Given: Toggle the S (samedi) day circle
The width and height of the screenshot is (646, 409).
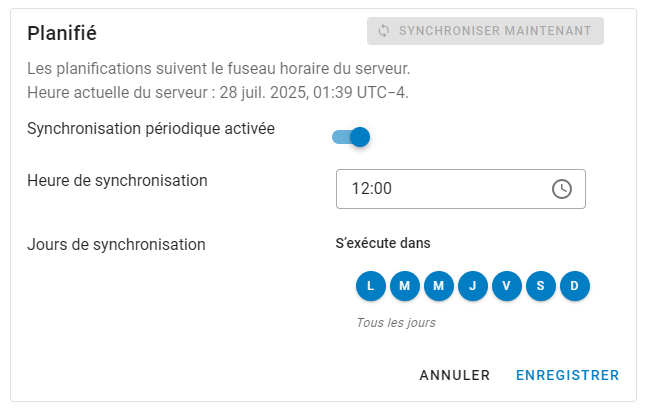Looking at the screenshot, I should click(541, 286).
